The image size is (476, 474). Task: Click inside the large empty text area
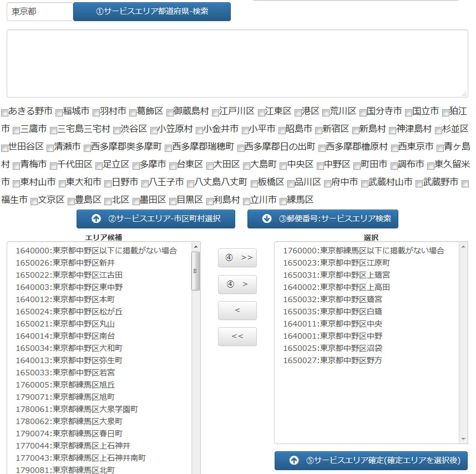pyautogui.click(x=237, y=63)
